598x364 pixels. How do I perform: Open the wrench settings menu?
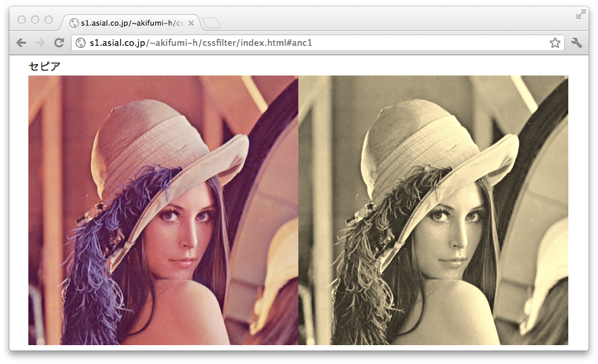(x=576, y=42)
